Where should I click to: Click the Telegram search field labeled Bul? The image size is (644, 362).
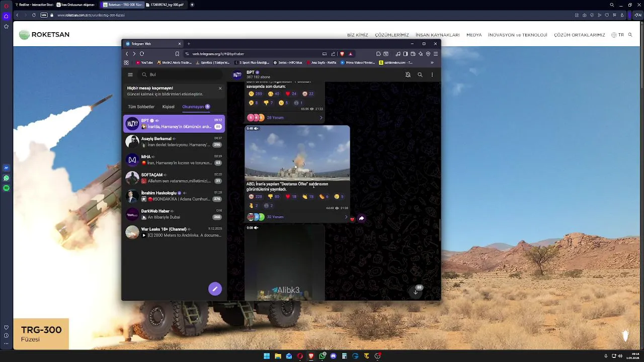click(x=180, y=74)
